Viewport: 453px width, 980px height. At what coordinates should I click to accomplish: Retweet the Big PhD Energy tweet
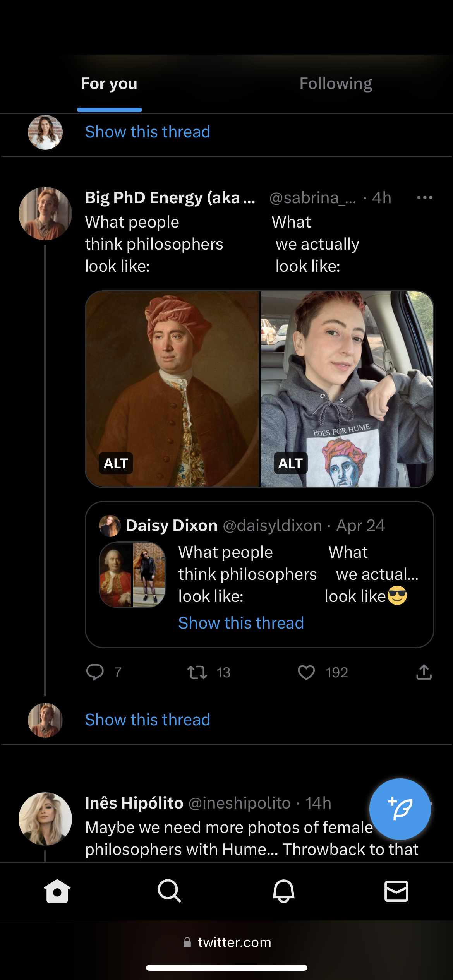197,672
